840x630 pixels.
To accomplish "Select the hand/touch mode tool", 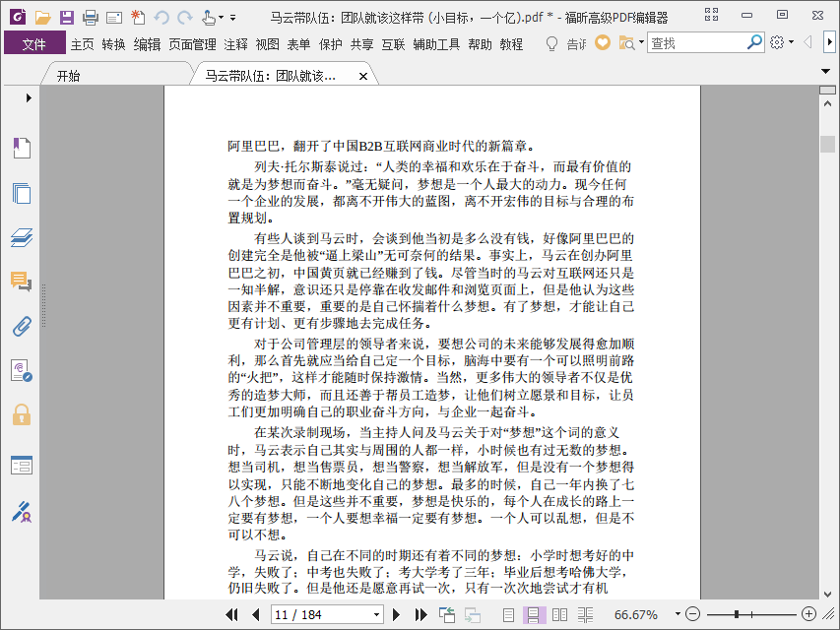I will pos(209,18).
